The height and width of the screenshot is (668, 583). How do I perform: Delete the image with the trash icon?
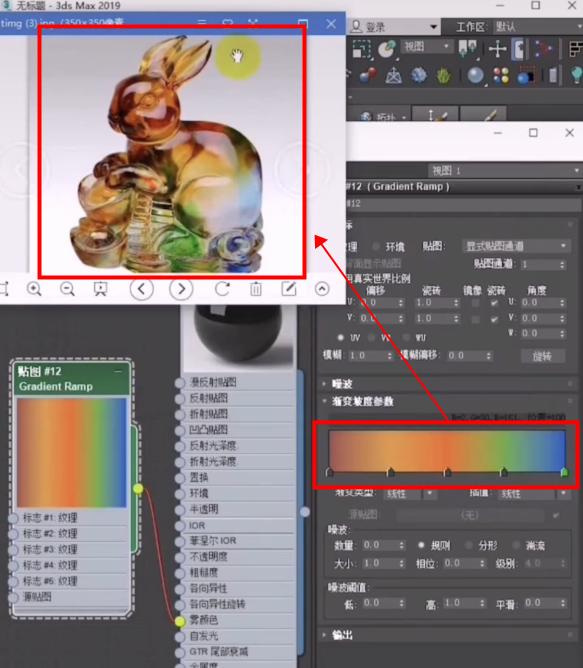pyautogui.click(x=256, y=289)
